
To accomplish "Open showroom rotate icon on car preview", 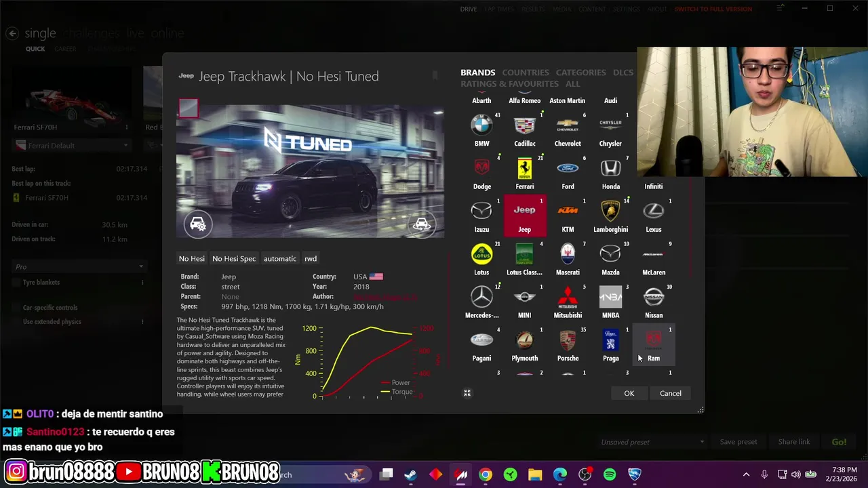I will [422, 224].
